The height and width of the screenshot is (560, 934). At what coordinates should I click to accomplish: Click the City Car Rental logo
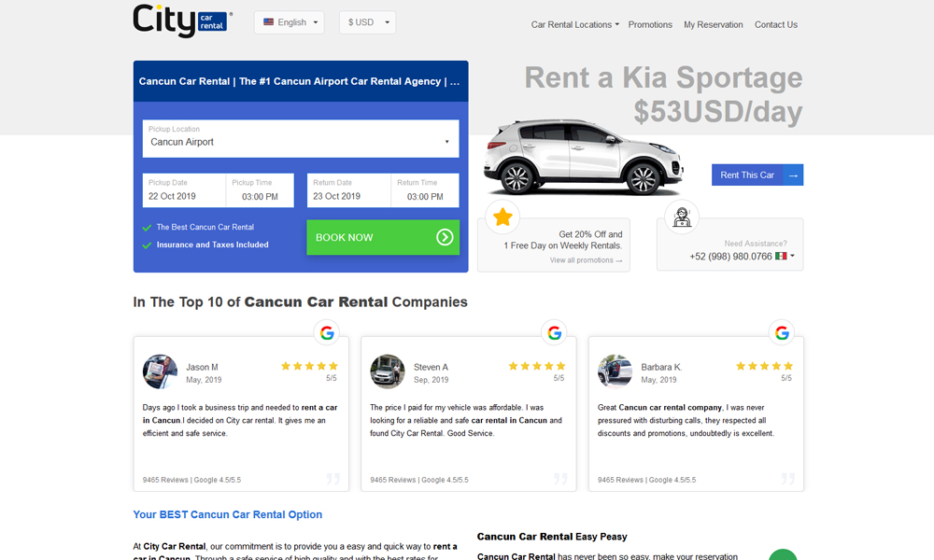point(182,21)
